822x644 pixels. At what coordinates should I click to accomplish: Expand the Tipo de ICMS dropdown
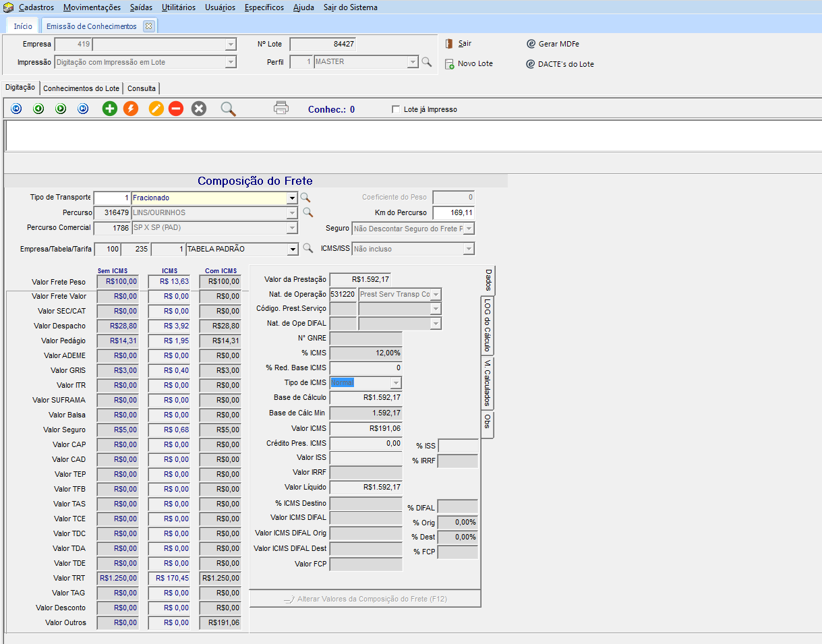396,383
